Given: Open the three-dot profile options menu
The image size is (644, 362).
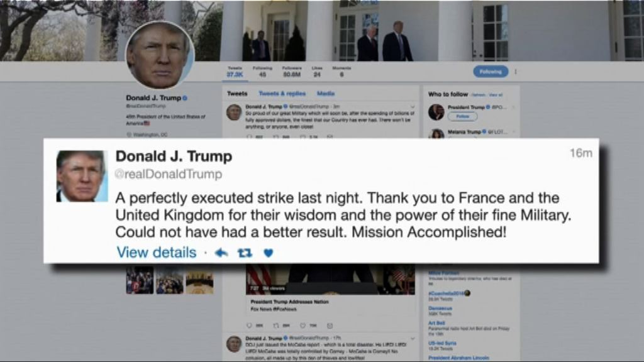Looking at the screenshot, I should (x=516, y=72).
